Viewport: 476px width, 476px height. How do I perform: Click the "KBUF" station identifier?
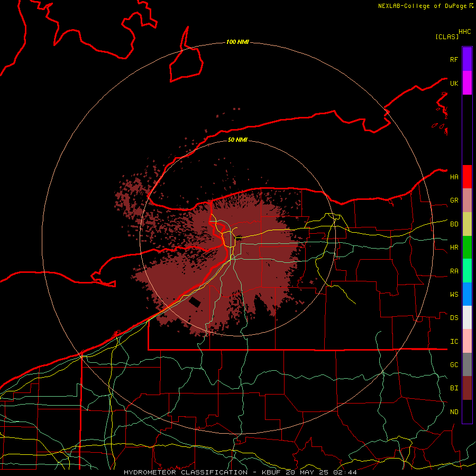[270, 472]
